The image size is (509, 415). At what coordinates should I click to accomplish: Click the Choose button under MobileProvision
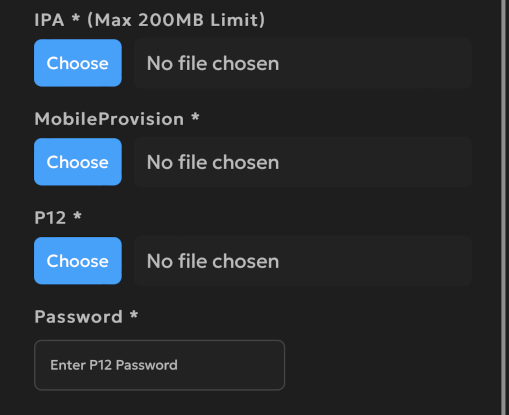coord(78,162)
